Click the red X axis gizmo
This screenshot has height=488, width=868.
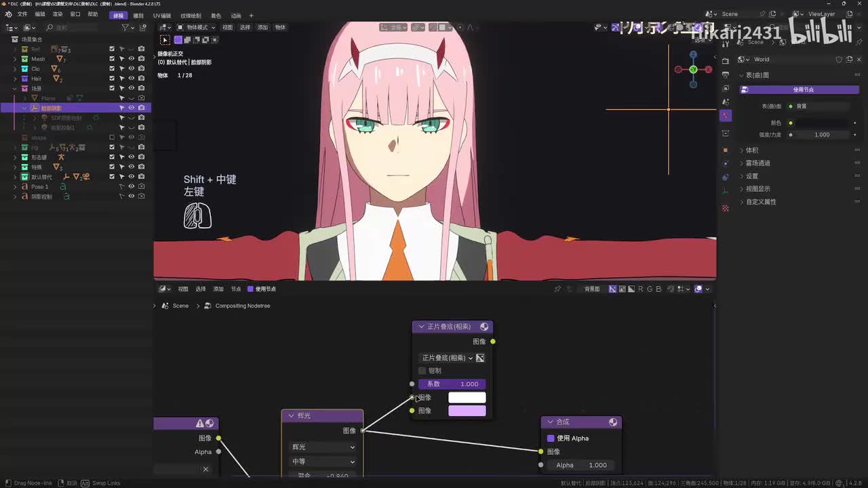(x=709, y=69)
